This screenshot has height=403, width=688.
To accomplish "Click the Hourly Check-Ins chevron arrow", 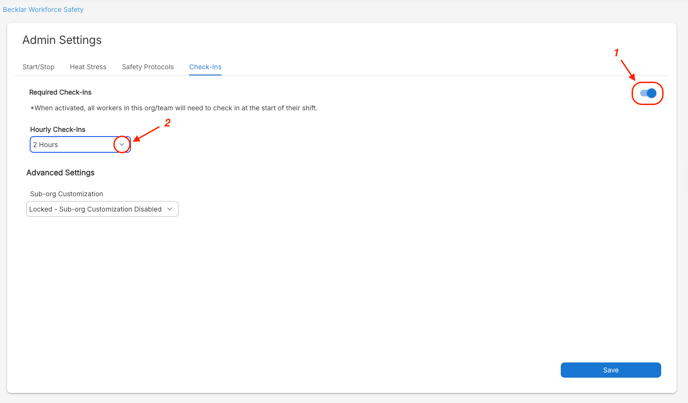I will tap(122, 145).
